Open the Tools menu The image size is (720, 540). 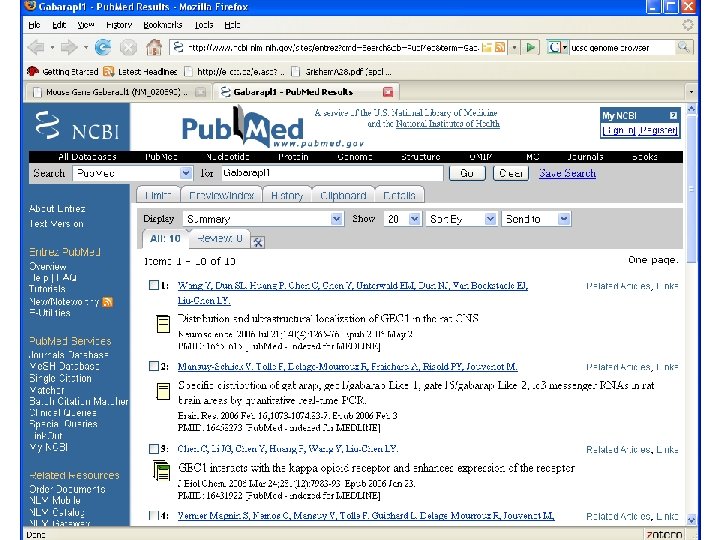pyautogui.click(x=204, y=25)
